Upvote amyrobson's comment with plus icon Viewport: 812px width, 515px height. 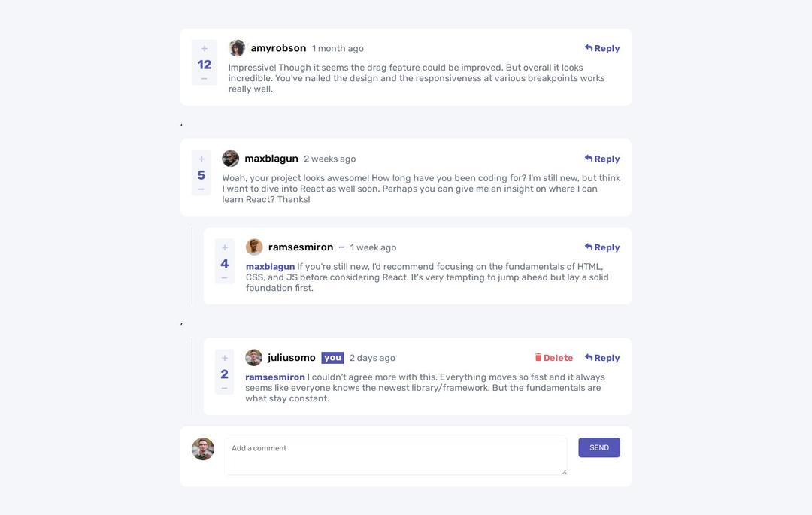(x=205, y=49)
